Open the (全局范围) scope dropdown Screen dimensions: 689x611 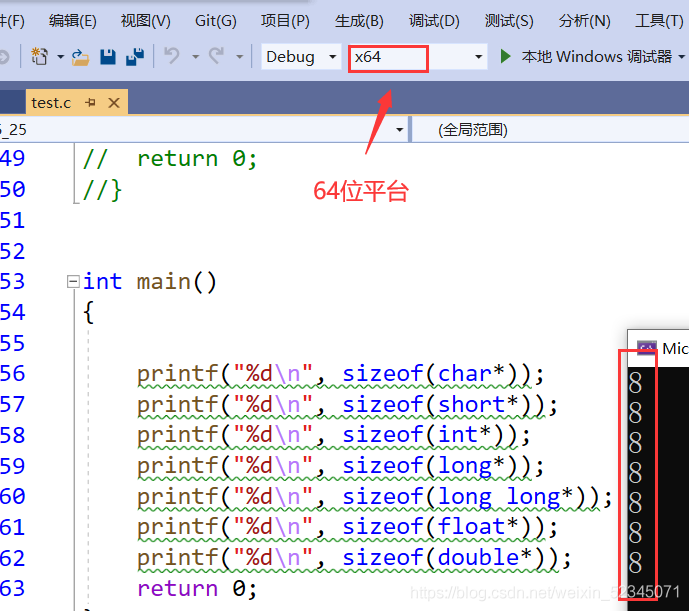click(550, 130)
